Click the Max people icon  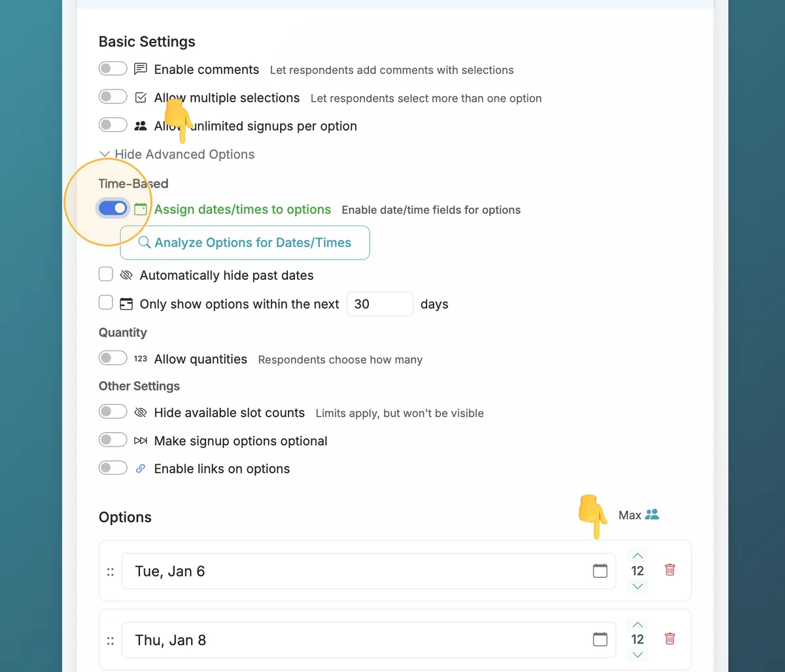[652, 514]
